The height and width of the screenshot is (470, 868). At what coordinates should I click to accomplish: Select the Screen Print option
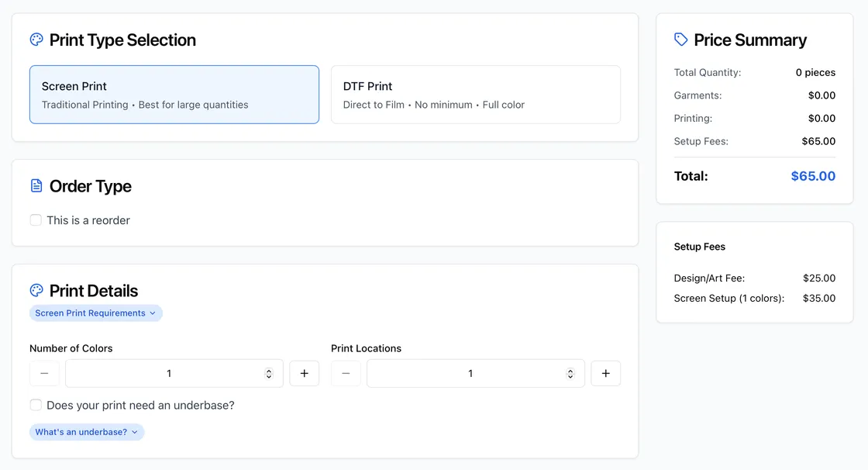pyautogui.click(x=174, y=94)
